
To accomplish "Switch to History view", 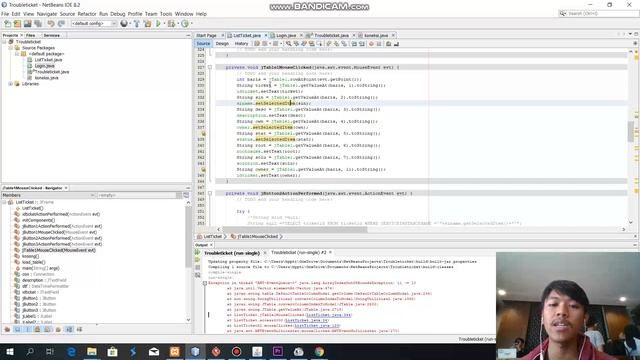I will click(241, 44).
